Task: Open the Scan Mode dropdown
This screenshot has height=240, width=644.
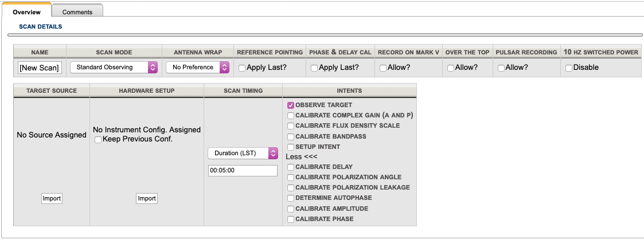Action: pyautogui.click(x=114, y=68)
